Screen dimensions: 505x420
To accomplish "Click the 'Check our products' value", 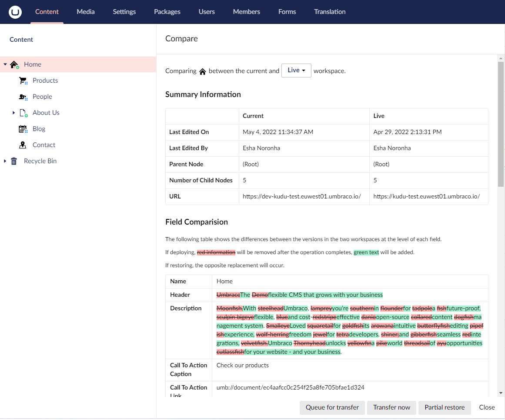I will pyautogui.click(x=243, y=366).
